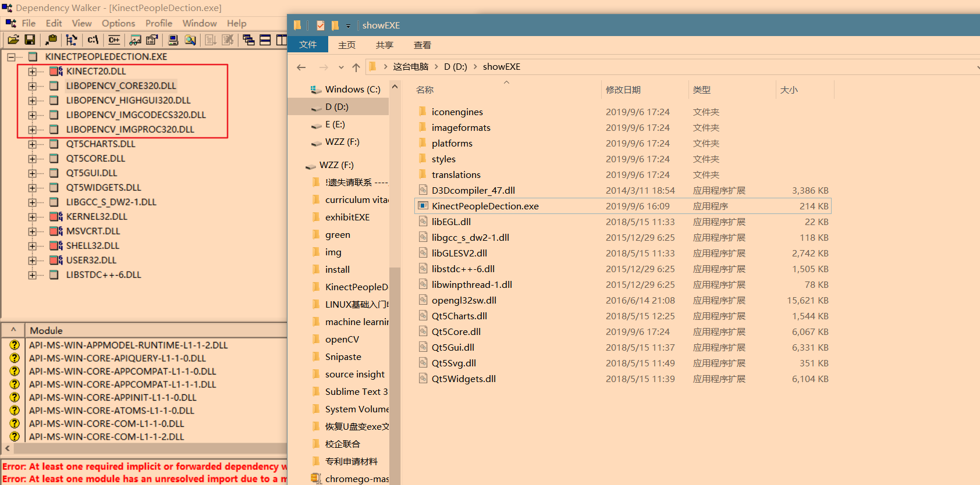Open the 查看 ribbon tab

[422, 45]
